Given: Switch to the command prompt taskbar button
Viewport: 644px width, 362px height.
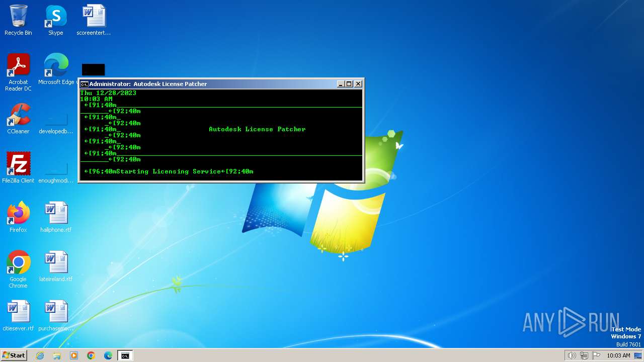Looking at the screenshot, I should point(125,355).
